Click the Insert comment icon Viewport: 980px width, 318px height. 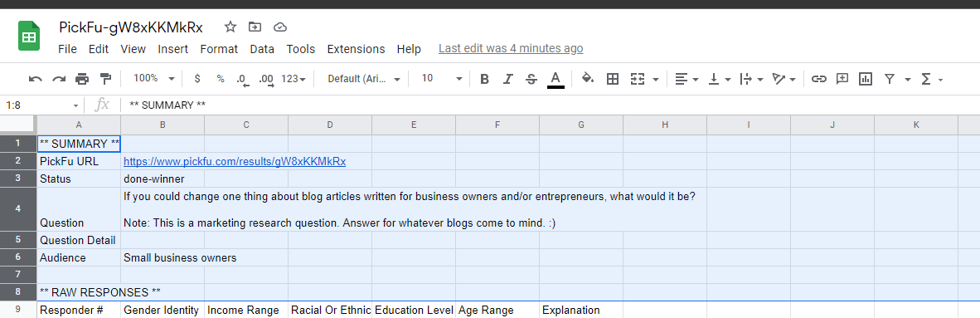pyautogui.click(x=842, y=79)
